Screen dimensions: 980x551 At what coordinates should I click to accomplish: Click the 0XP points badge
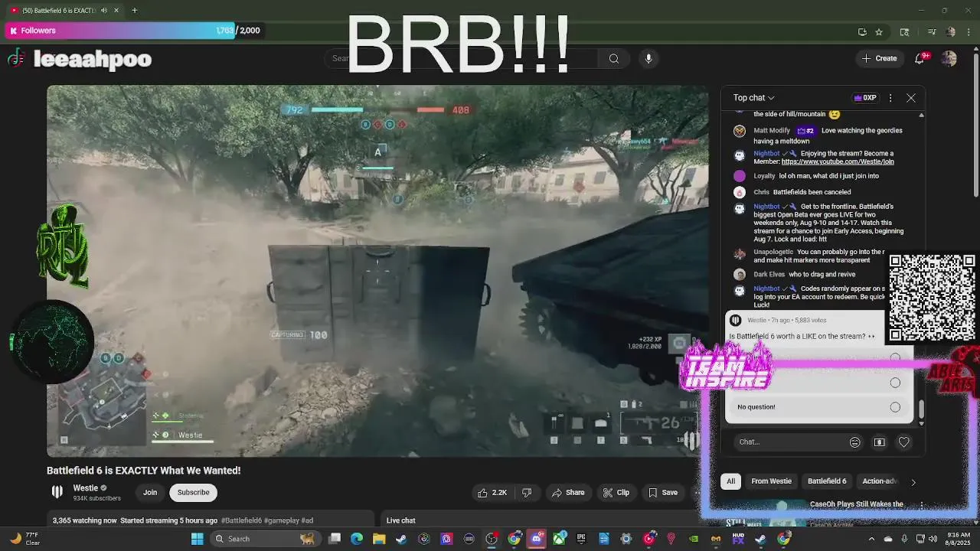[865, 98]
